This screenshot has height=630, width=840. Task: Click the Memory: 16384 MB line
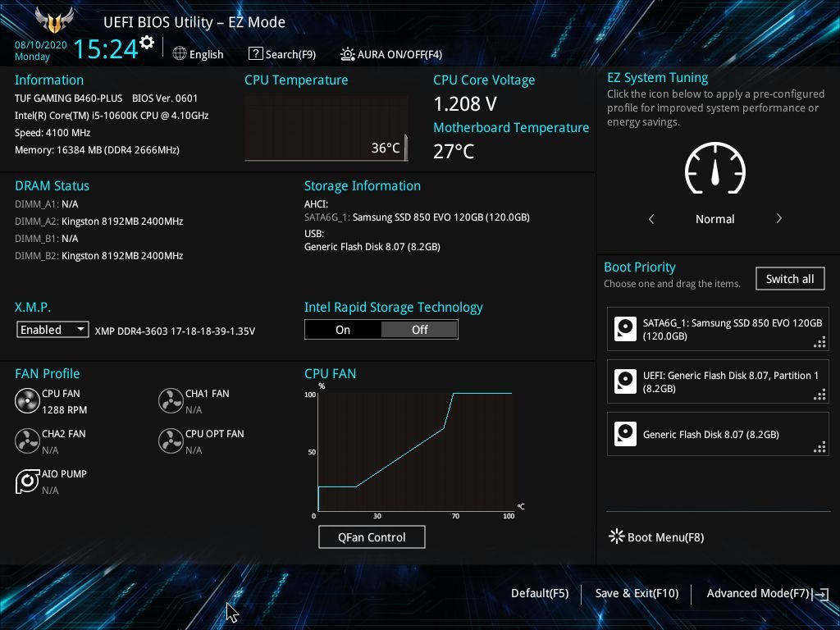click(97, 150)
